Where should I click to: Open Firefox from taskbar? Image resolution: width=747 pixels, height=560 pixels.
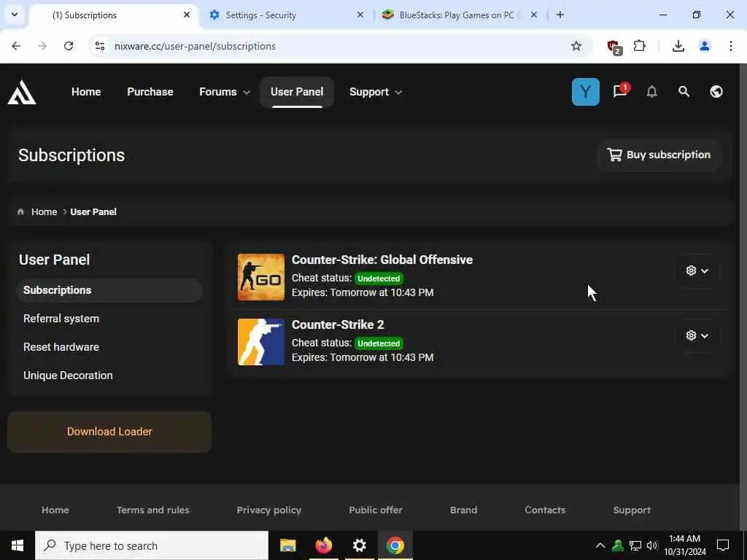point(324,545)
